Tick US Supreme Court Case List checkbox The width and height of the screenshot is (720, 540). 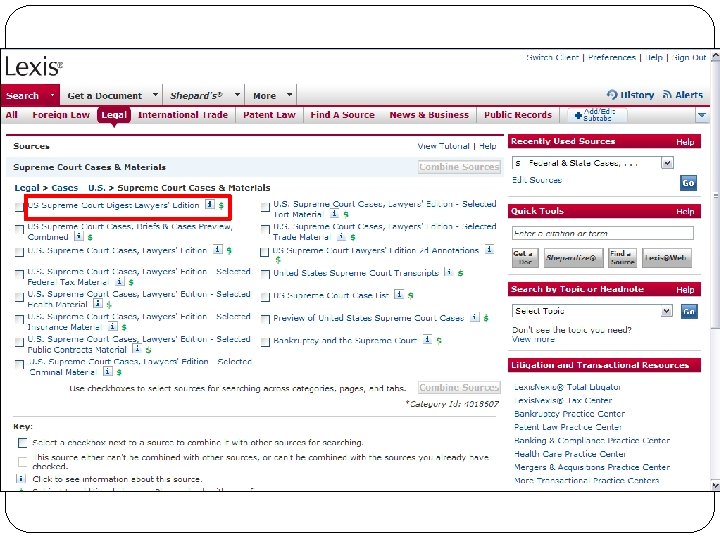coord(265,297)
